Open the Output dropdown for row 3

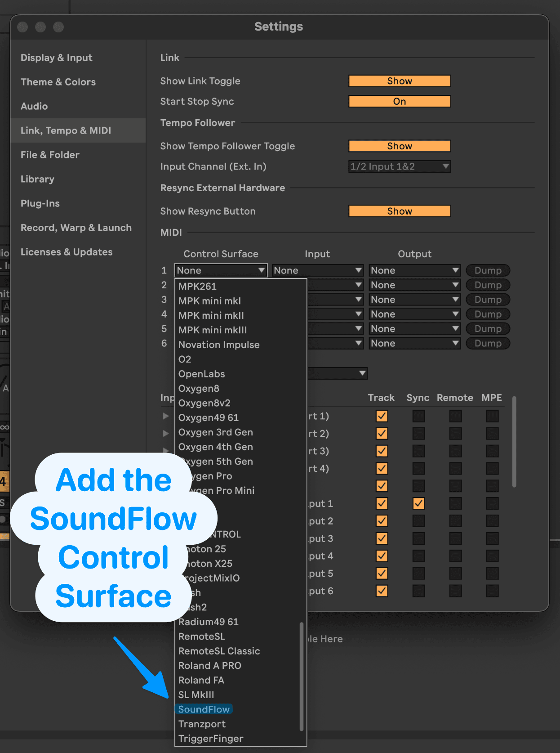pos(415,300)
